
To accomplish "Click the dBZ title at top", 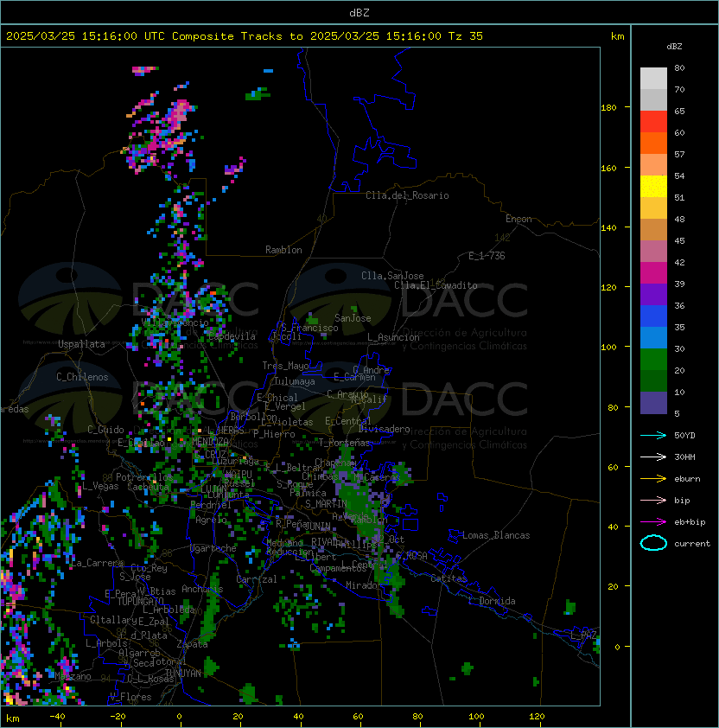I will pos(359,13).
